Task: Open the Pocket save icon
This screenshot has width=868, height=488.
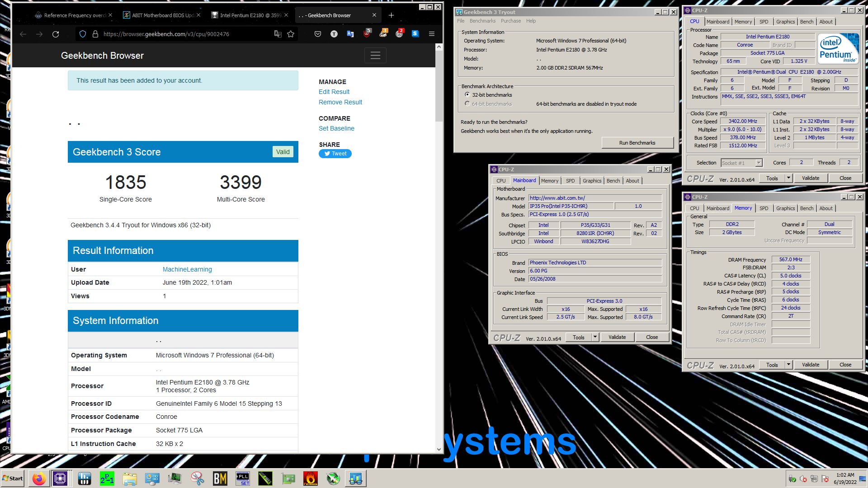Action: point(318,34)
